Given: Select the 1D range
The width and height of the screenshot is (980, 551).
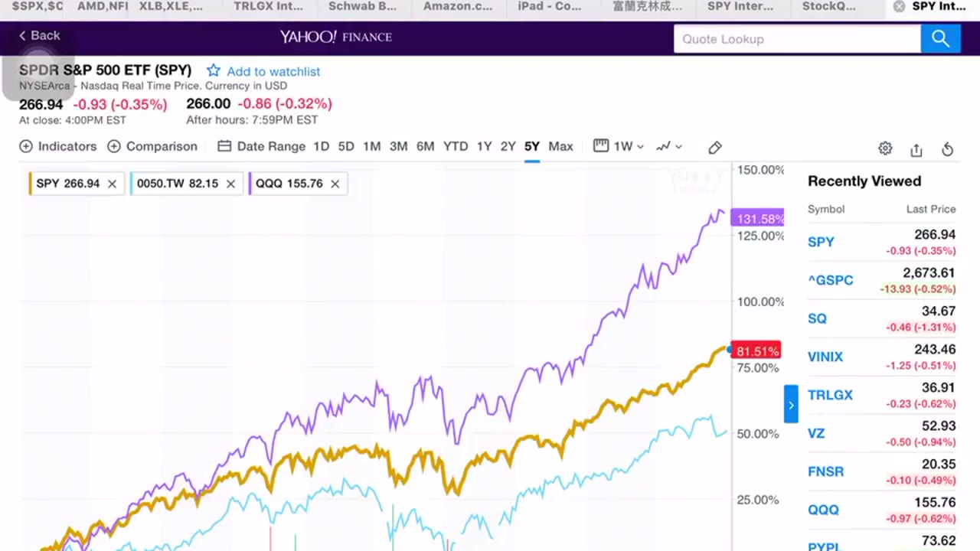Looking at the screenshot, I should pyautogui.click(x=321, y=146).
